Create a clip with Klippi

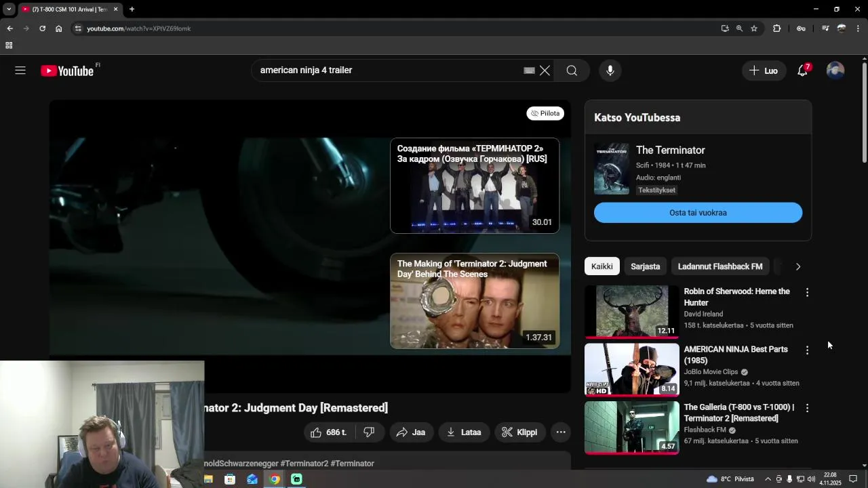[519, 432]
